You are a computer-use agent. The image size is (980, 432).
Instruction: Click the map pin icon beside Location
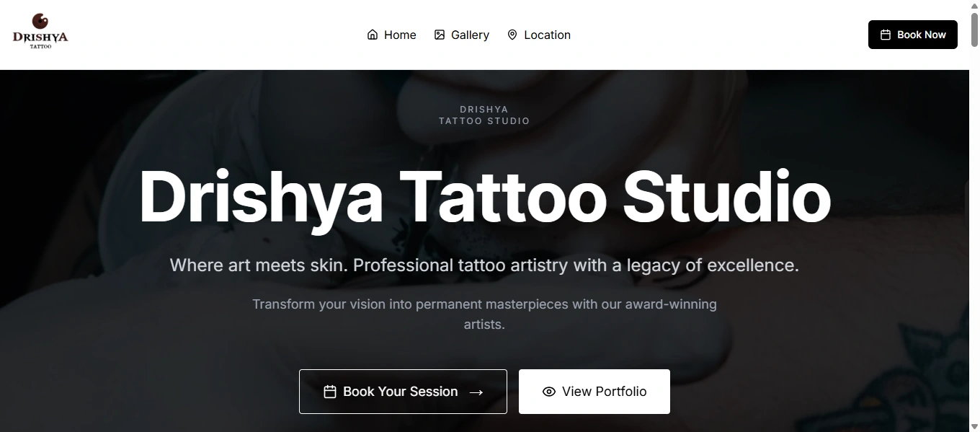point(512,35)
